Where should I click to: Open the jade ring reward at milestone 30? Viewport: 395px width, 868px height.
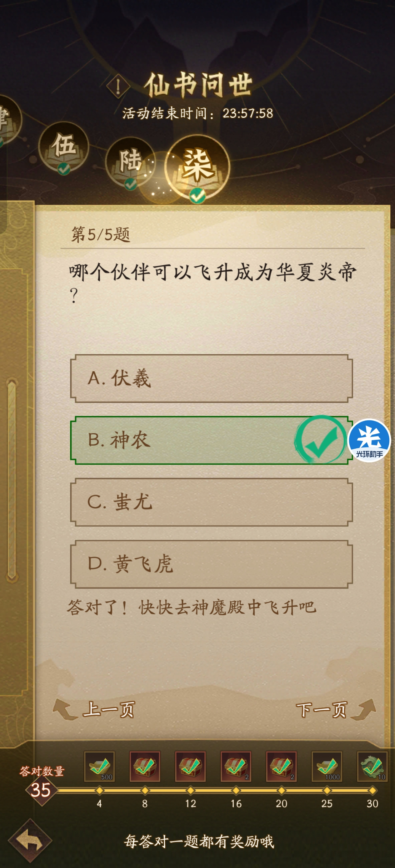[372, 766]
